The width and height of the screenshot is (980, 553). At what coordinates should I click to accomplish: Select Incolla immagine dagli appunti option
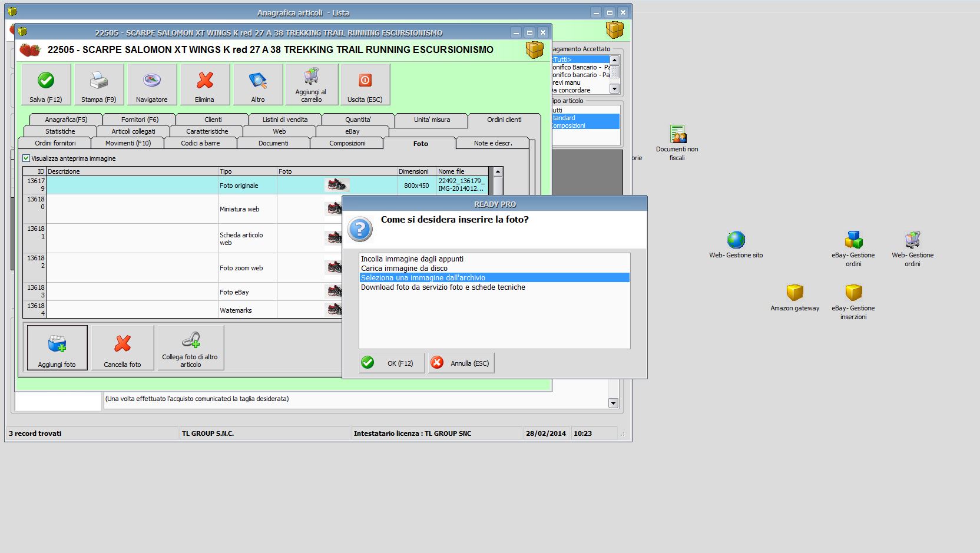pyautogui.click(x=495, y=259)
